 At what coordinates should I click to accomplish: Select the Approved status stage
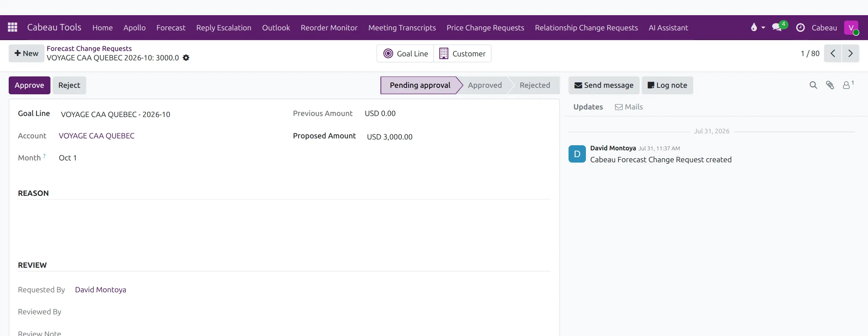(485, 85)
